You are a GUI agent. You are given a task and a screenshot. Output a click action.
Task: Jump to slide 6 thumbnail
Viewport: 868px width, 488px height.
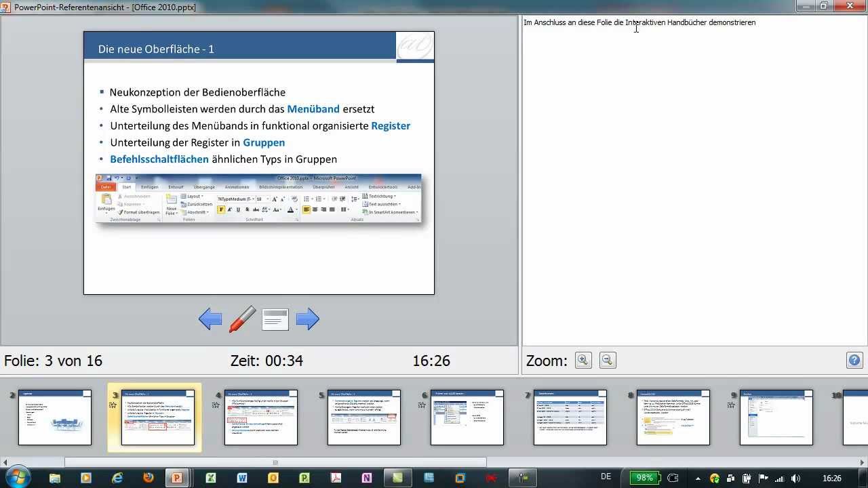pyautogui.click(x=467, y=418)
